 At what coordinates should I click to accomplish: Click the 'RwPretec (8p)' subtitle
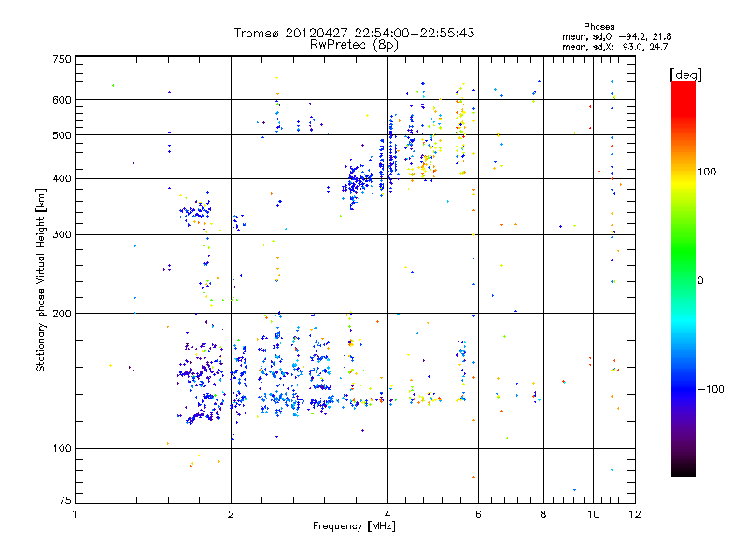tap(354, 45)
